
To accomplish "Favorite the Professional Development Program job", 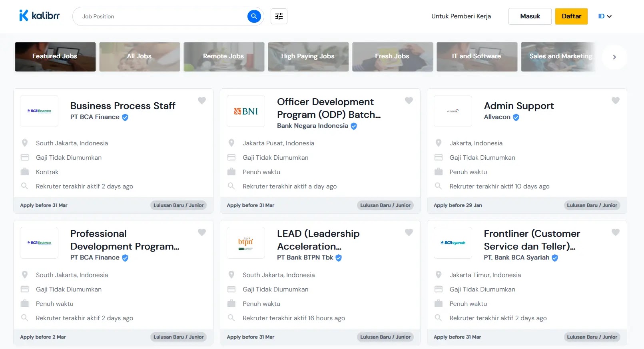I will 202,232.
